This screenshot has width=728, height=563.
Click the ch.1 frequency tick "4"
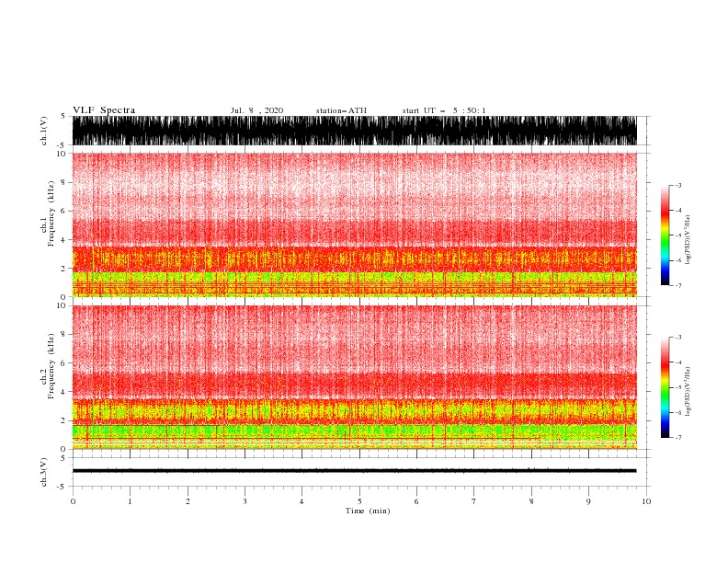click(x=63, y=240)
